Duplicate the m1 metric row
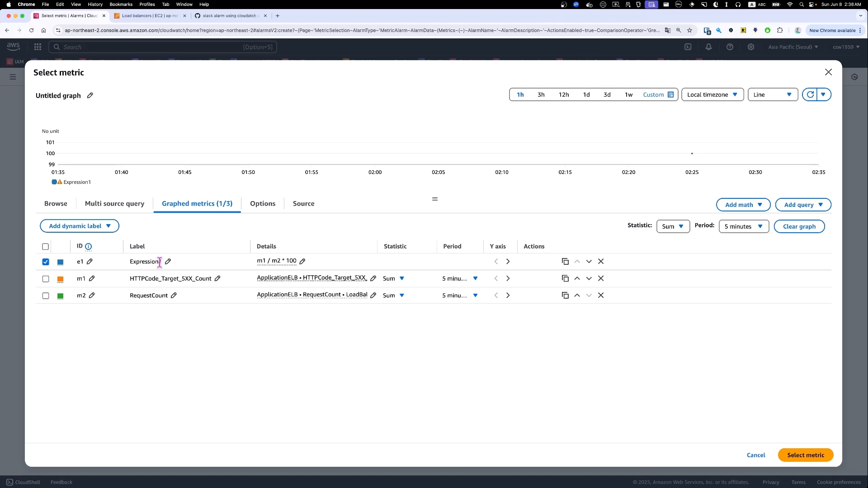Viewport: 868px width, 488px height. pos(565,279)
